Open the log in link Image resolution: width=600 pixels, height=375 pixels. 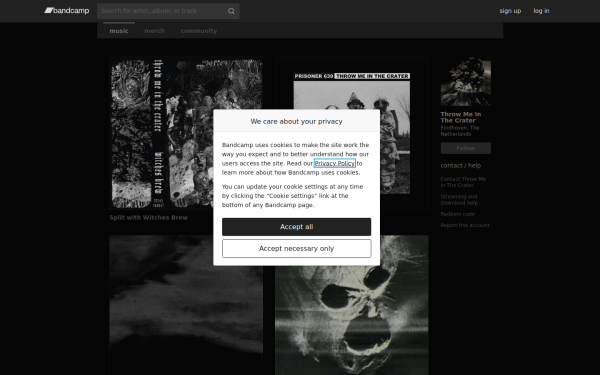(541, 11)
